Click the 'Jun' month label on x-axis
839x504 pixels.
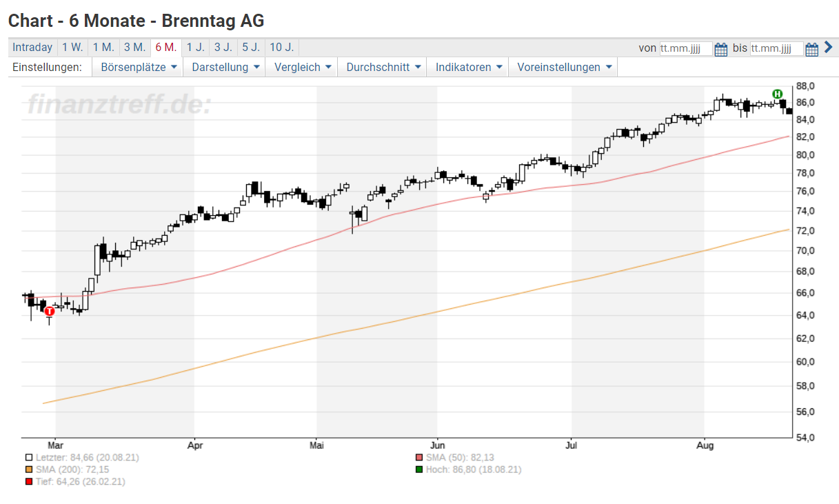point(436,445)
